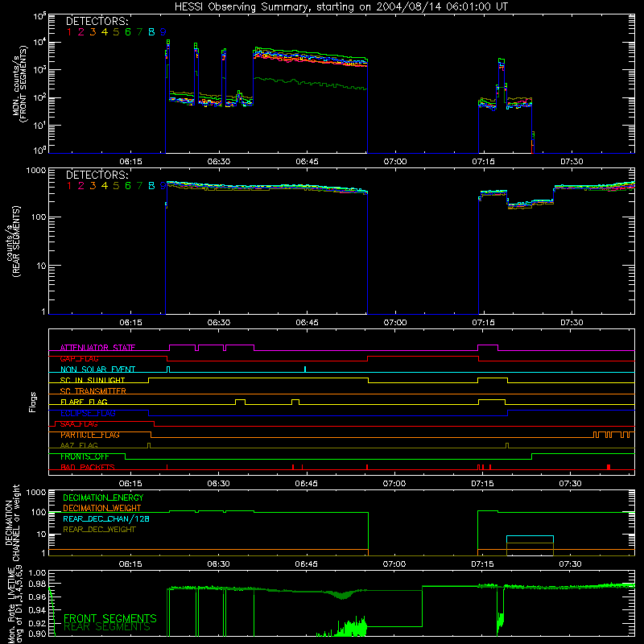Click blue detector 9 in the front segments legend

pos(163,32)
